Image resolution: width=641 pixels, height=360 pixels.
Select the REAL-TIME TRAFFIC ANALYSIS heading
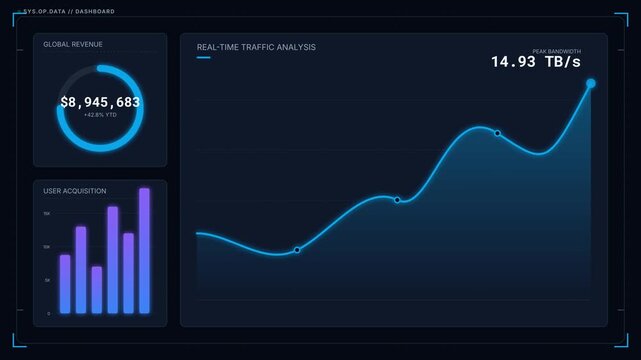click(256, 47)
